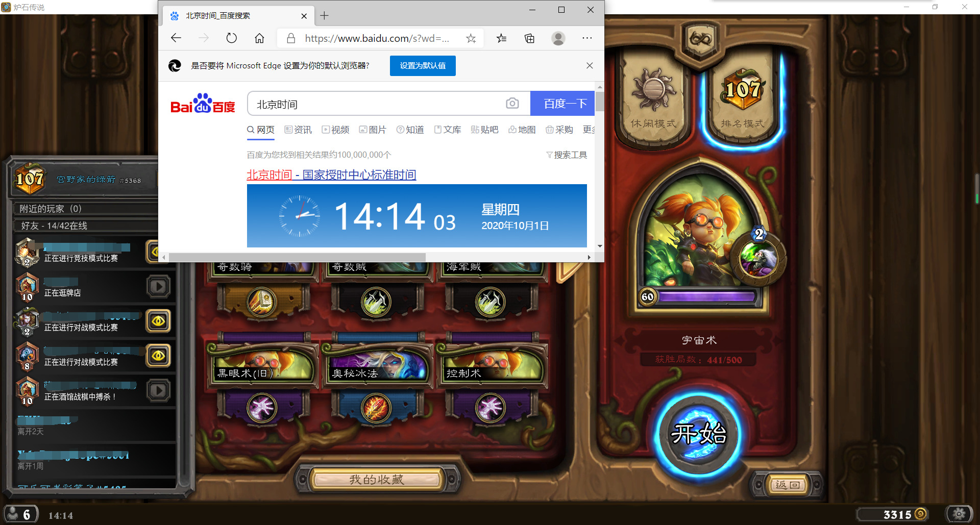Add page to favorites star icon
The width and height of the screenshot is (980, 525).
pos(471,38)
